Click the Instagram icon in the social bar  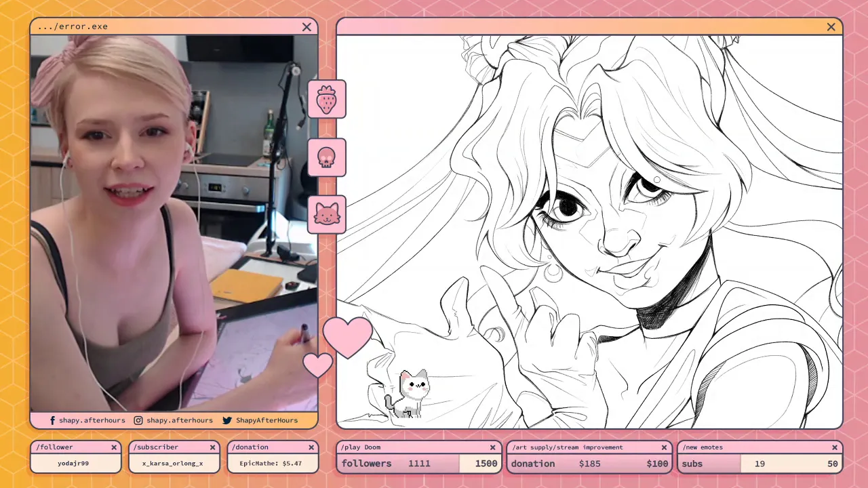[138, 420]
